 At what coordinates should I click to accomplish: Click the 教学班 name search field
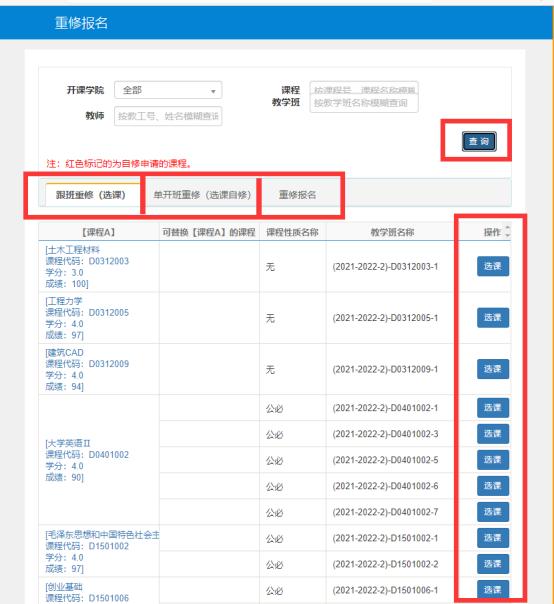point(364,103)
